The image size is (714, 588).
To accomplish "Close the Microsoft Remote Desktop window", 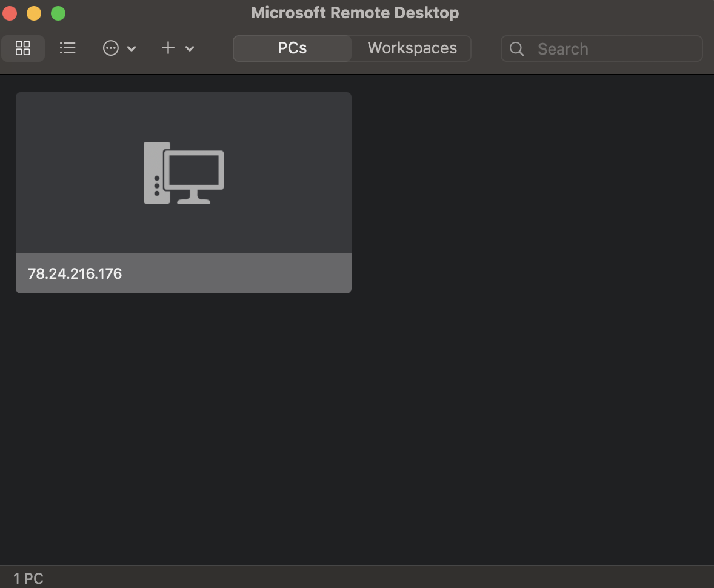I will point(10,13).
